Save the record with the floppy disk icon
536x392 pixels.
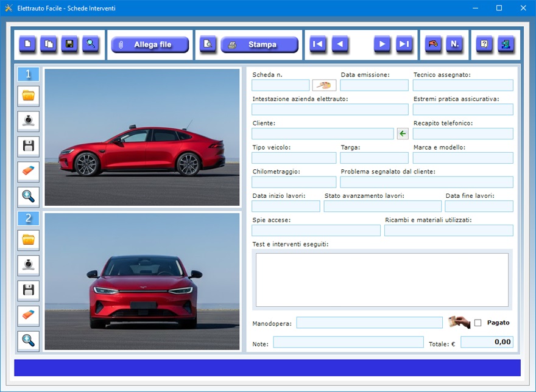pyautogui.click(x=69, y=44)
